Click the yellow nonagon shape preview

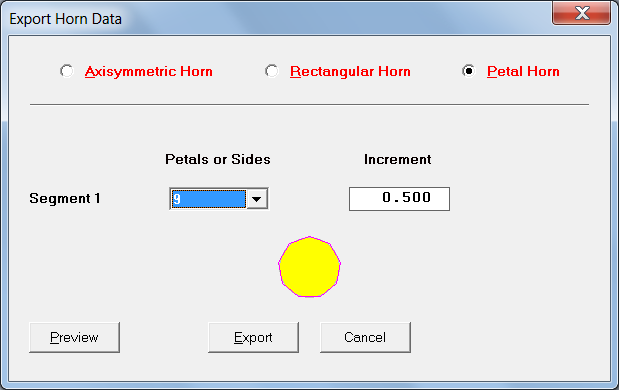click(310, 266)
